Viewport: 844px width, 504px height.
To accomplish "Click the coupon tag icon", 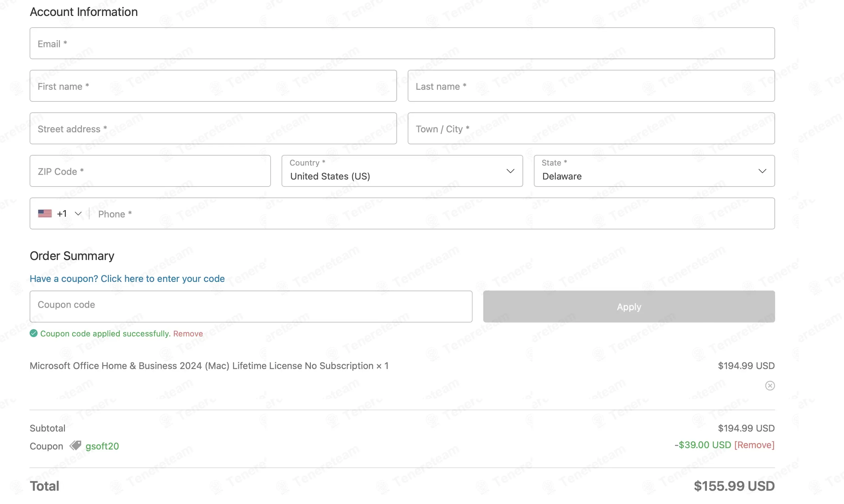I will click(x=75, y=445).
